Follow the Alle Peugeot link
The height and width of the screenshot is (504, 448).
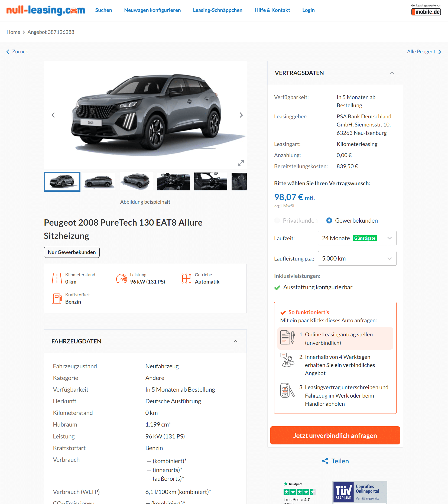[x=424, y=51]
